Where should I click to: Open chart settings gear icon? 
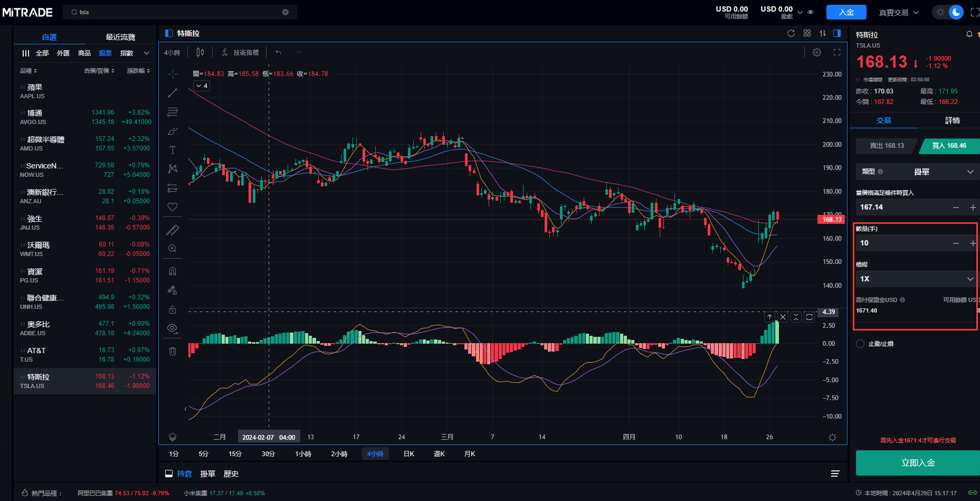(x=817, y=52)
